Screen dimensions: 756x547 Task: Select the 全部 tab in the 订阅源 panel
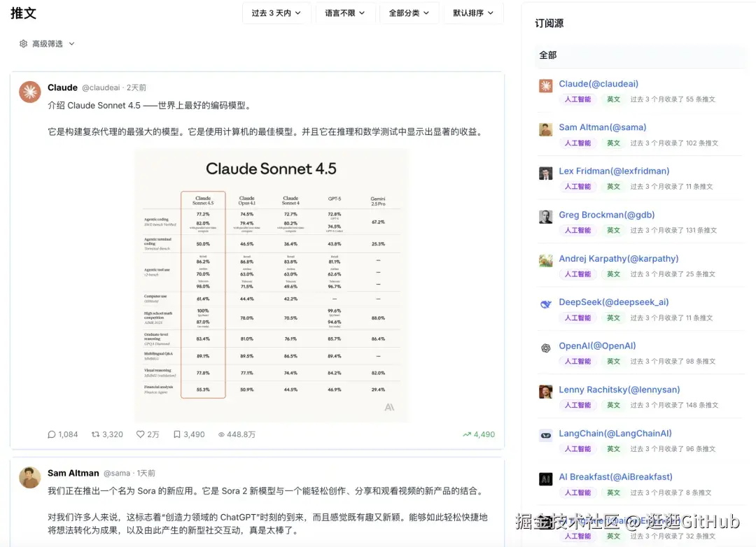click(x=547, y=55)
